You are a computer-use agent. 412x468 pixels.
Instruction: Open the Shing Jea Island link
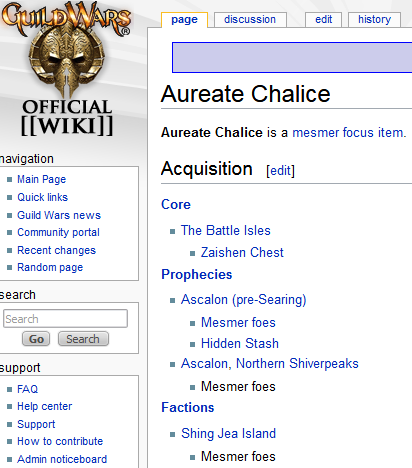[x=228, y=434]
